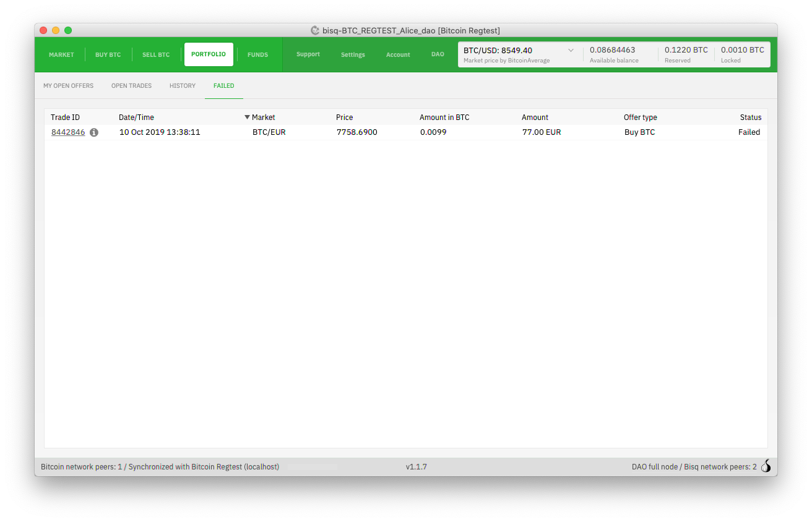Click Bitcoin network peers status text
Image resolution: width=812 pixels, height=522 pixels.
click(160, 467)
